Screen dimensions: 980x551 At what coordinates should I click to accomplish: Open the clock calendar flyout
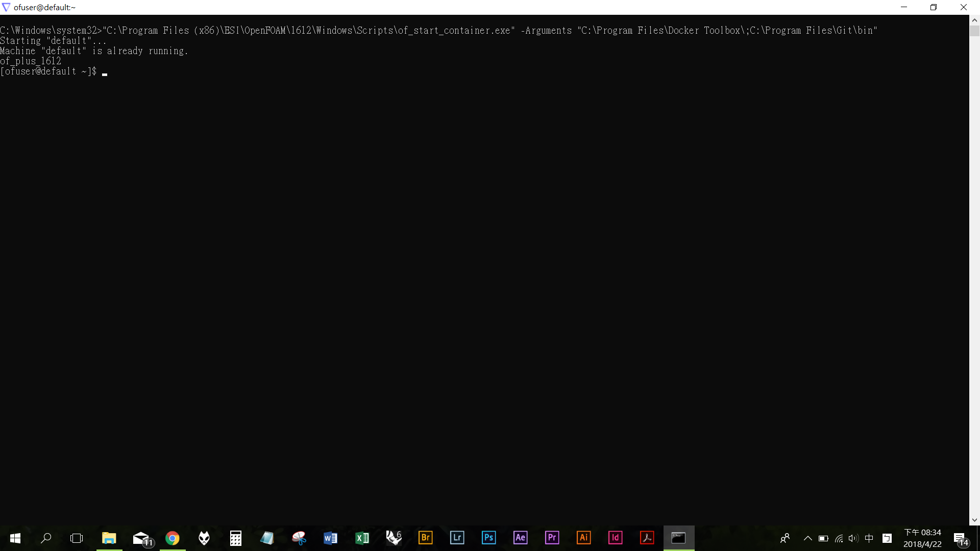(923, 537)
